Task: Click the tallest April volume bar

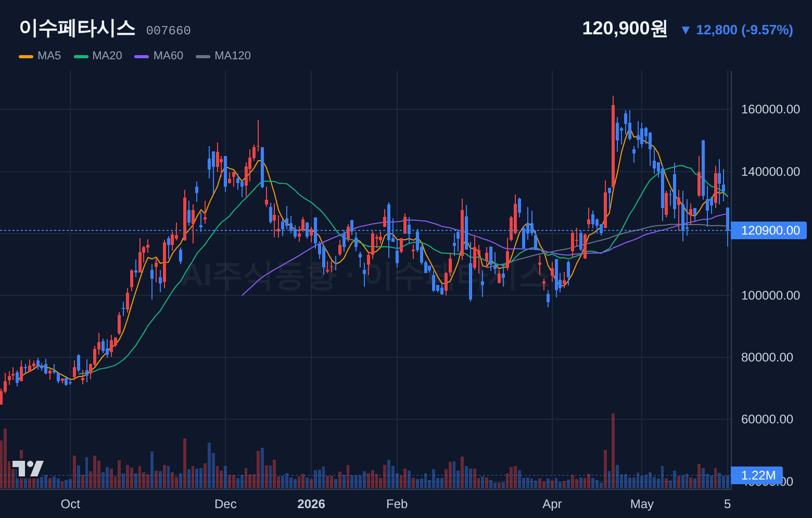Action: pyautogui.click(x=613, y=451)
